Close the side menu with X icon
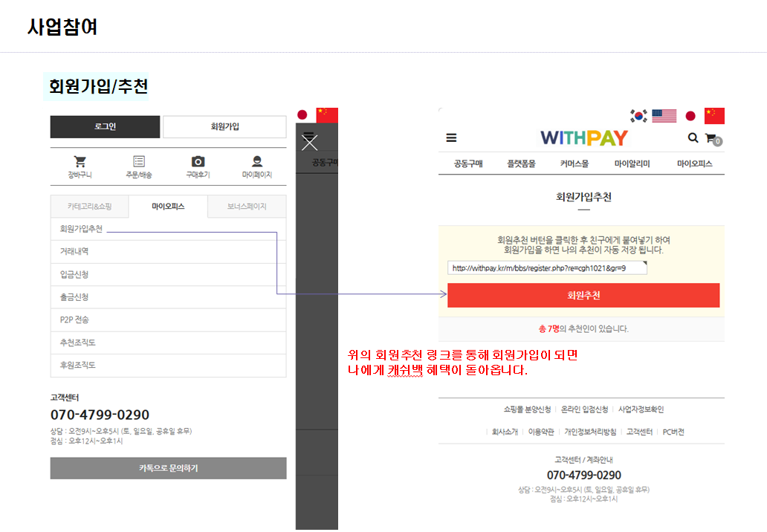 [309, 143]
